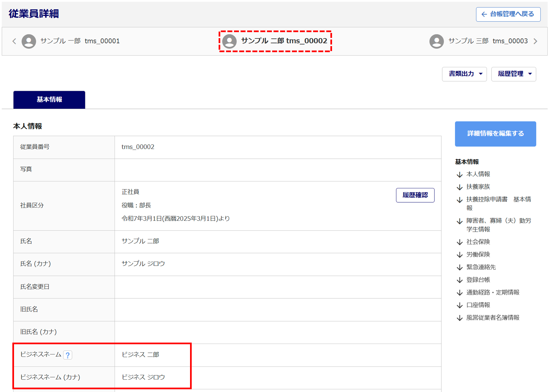The image size is (549, 392).
Task: Click the next employee chevron arrow
Action: coord(535,41)
